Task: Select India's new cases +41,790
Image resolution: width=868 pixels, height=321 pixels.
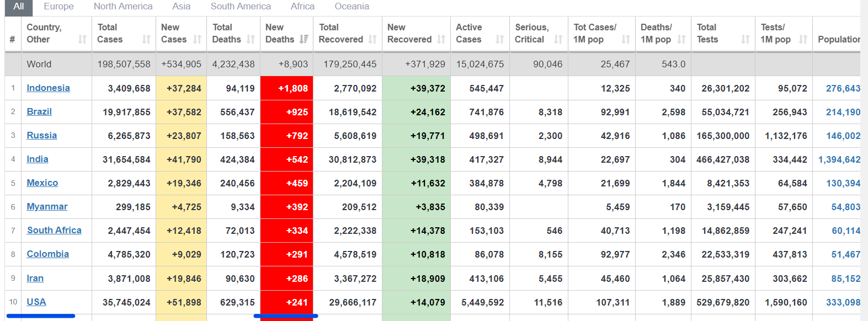Action: (x=182, y=159)
